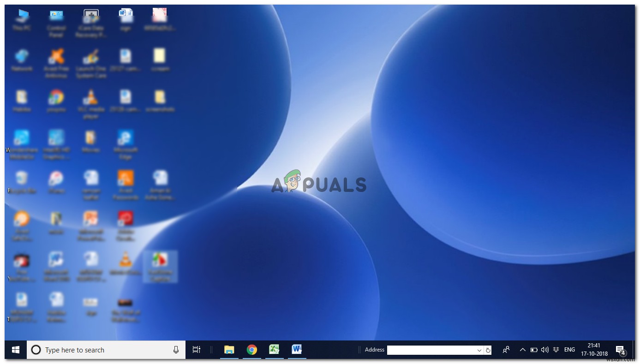Image resolution: width=640 pixels, height=364 pixels.
Task: Show hidden system tray icons
Action: pos(522,350)
